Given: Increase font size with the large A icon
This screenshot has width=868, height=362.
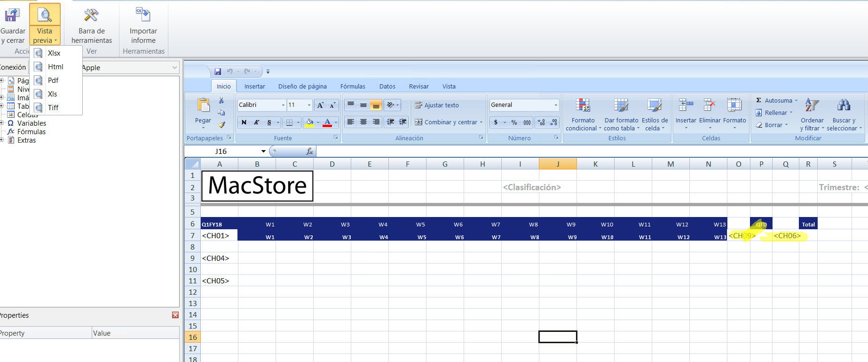Looking at the screenshot, I should [x=320, y=105].
